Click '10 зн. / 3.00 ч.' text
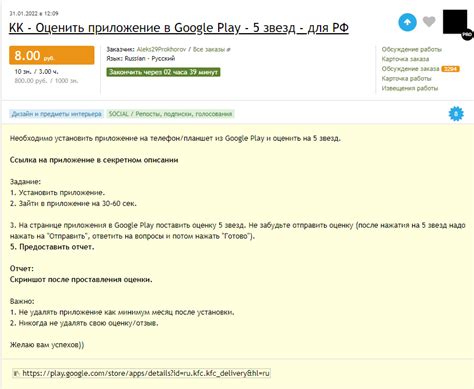 tap(36, 72)
